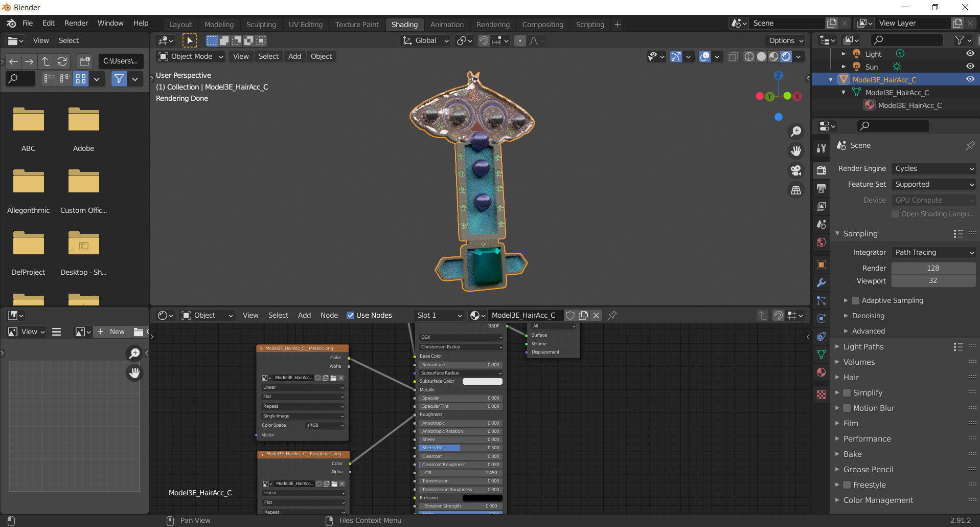Open the View Layer properties tab
Image resolution: width=980 pixels, height=527 pixels.
[x=821, y=206]
